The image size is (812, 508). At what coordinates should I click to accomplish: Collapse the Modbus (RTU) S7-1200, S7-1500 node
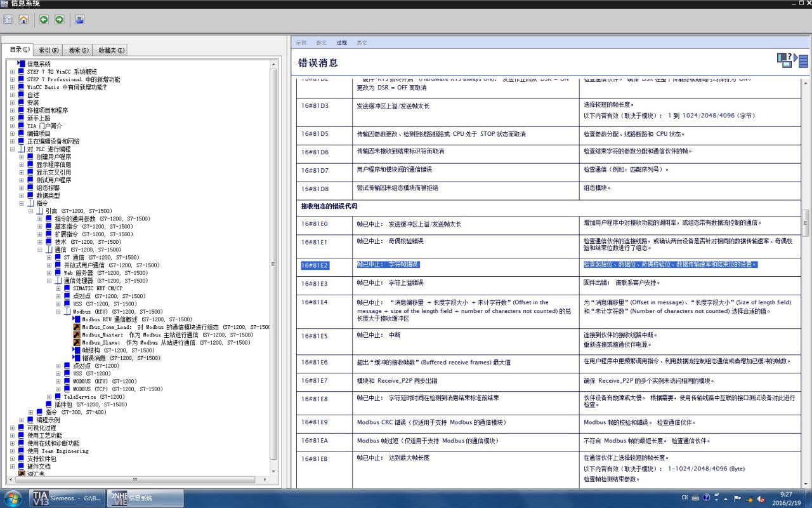[x=58, y=312]
